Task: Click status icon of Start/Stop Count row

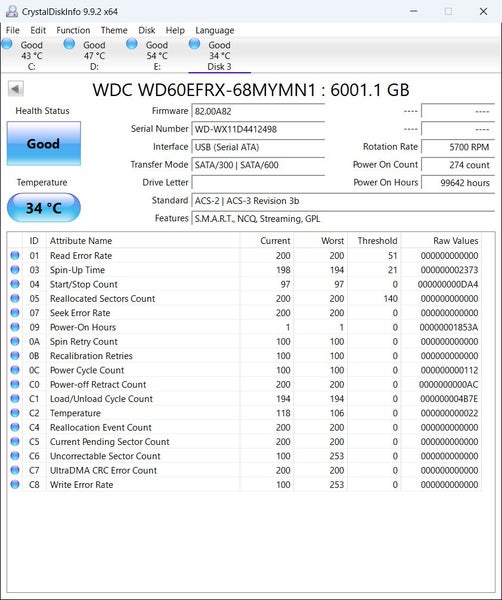Action: tap(15, 284)
